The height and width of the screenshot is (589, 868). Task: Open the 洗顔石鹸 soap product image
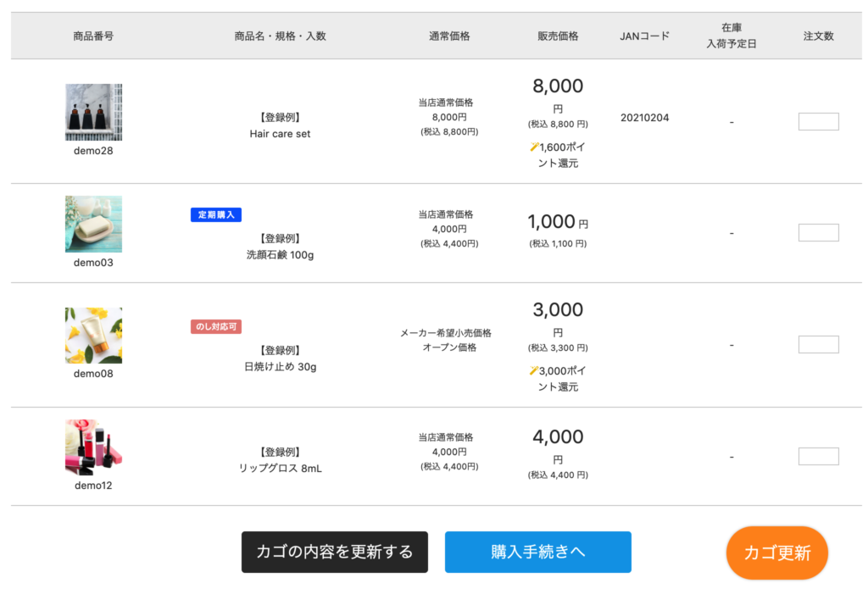(93, 224)
